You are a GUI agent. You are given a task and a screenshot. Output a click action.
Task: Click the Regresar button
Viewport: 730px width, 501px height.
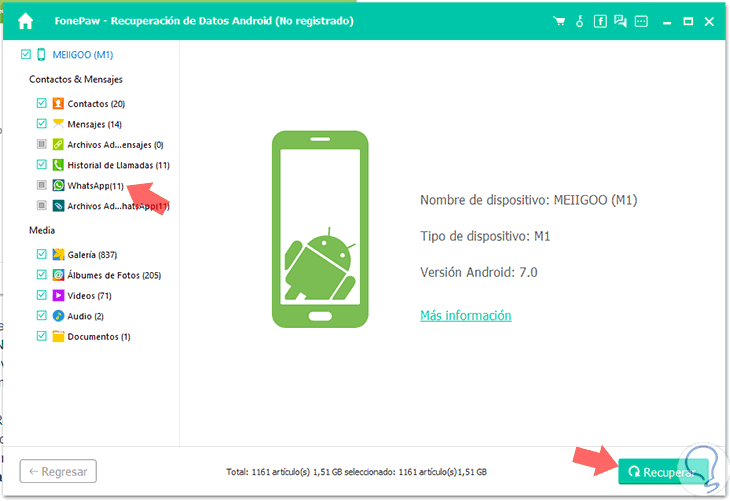[x=58, y=471]
